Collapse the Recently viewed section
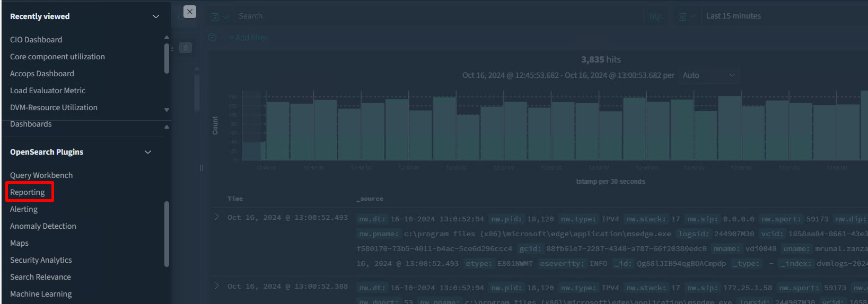Image resolution: width=868 pixels, height=304 pixels. 155,16
